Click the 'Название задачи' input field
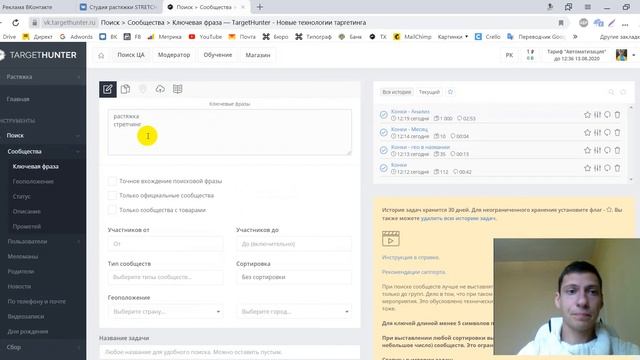Screen dimensions: 640x360 click(229, 352)
